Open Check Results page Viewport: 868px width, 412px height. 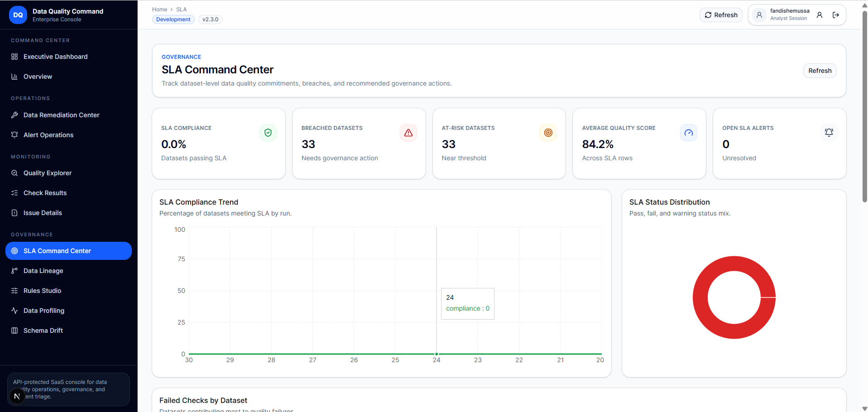tap(68, 193)
